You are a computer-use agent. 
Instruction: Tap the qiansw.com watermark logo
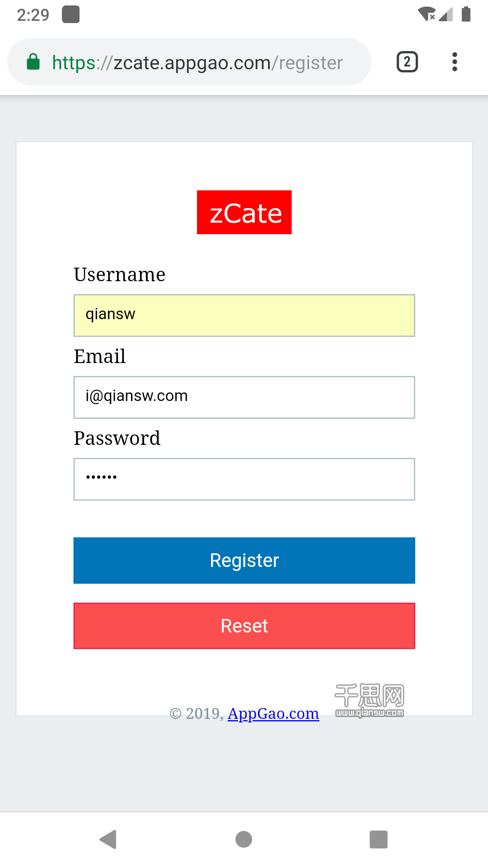(370, 700)
